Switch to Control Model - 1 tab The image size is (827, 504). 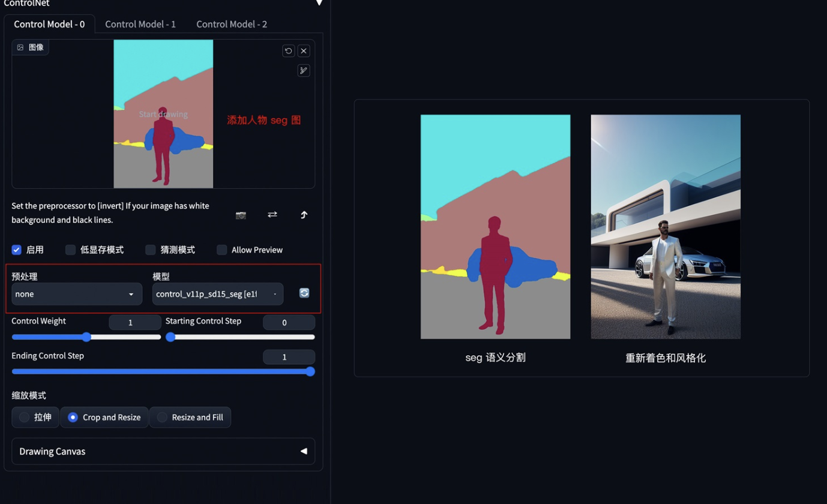click(x=140, y=24)
